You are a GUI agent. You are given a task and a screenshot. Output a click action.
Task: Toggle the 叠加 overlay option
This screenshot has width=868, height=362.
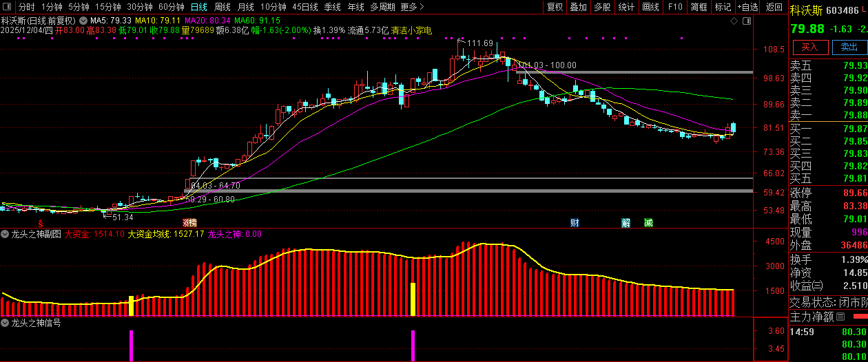point(578,7)
